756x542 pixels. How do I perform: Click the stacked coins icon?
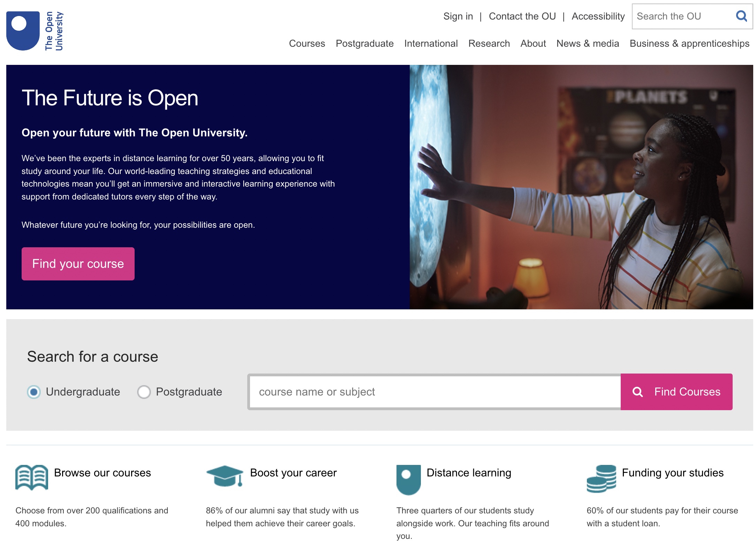[x=602, y=479]
